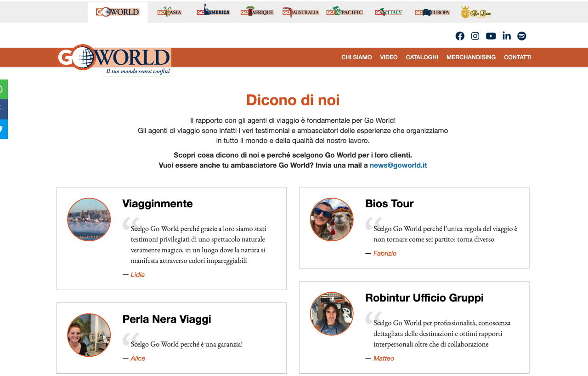Screen dimensions: 588x376
Task: Select the Go Australia site logo
Action: 300,12
